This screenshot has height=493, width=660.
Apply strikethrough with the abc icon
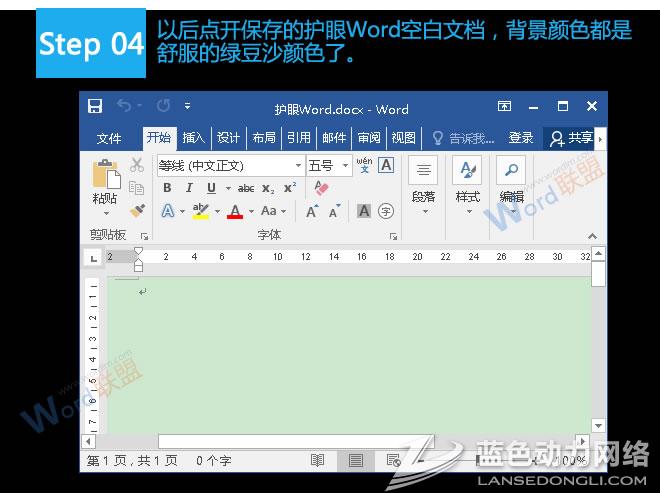[245, 188]
